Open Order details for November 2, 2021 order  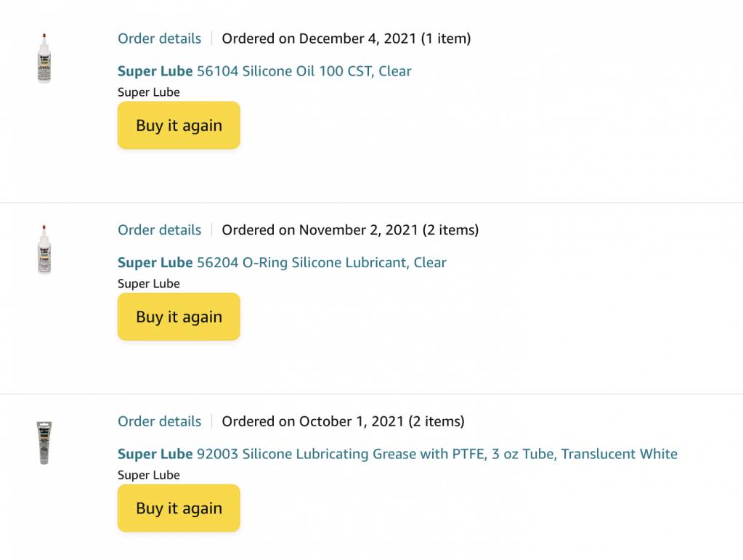pyautogui.click(x=159, y=230)
